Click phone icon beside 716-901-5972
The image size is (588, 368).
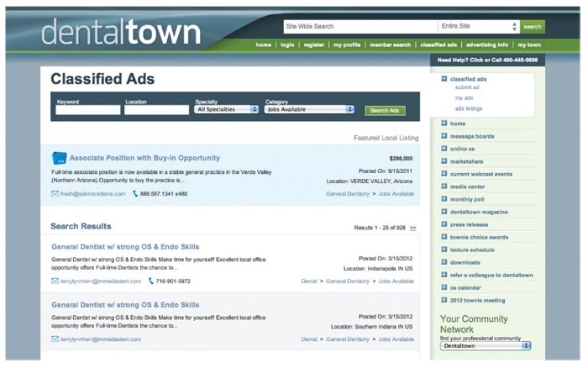[151, 281]
